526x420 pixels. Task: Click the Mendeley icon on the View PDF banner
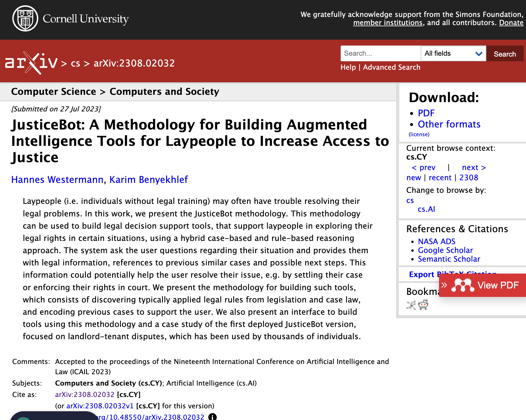tap(463, 285)
